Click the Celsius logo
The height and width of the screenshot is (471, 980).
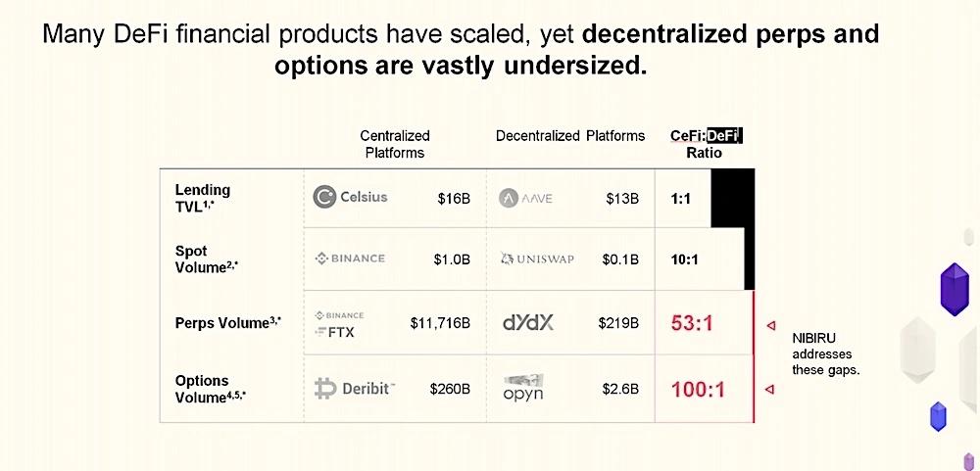point(350,197)
